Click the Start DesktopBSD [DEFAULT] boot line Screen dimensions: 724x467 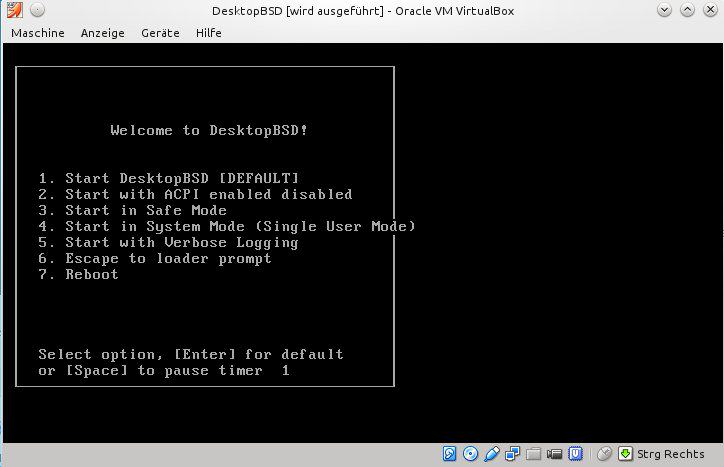pos(169,178)
